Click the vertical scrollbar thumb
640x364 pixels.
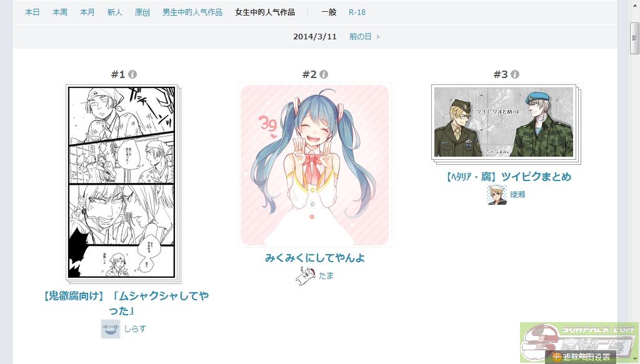point(634,38)
